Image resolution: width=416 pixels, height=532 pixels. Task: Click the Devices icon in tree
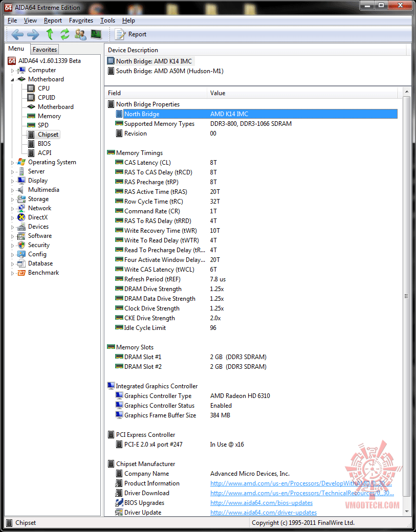tap(21, 227)
